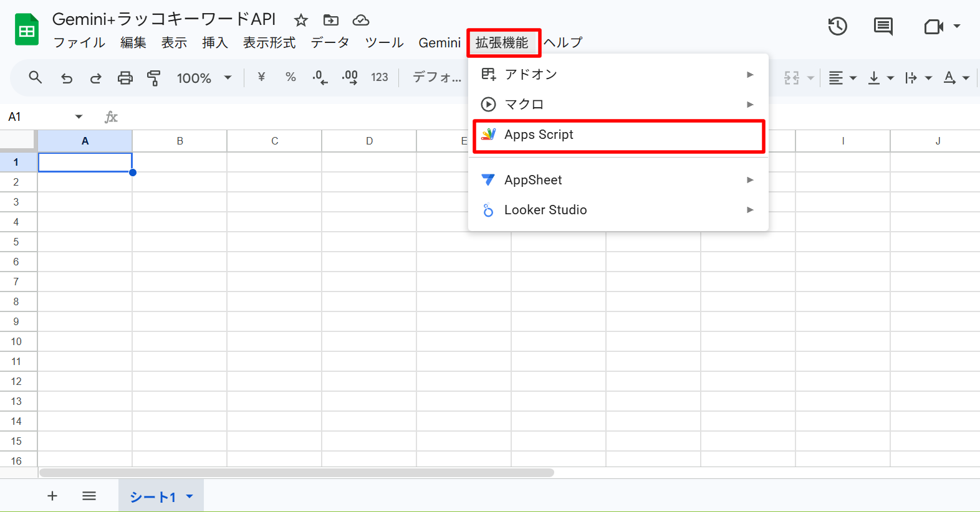This screenshot has width=980, height=512.
Task: Open the 拡張機能 menu
Action: coord(502,42)
